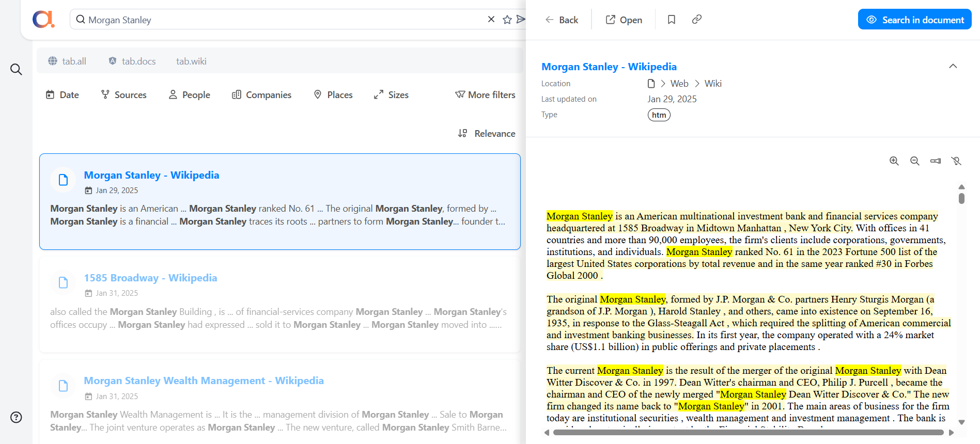The image size is (980, 444).
Task: Switch to the tab.wiki tab
Action: click(x=191, y=61)
